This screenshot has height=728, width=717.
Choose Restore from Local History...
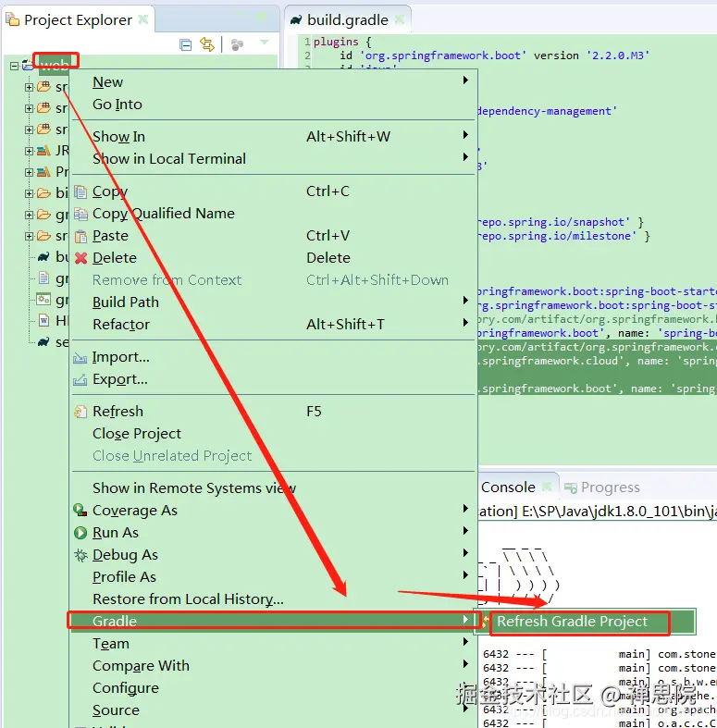point(274,599)
